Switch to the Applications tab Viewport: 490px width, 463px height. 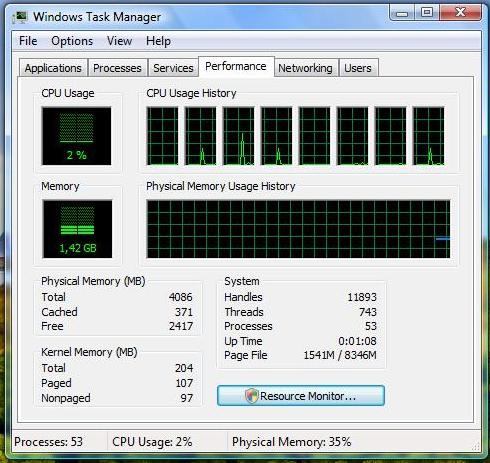coord(53,68)
